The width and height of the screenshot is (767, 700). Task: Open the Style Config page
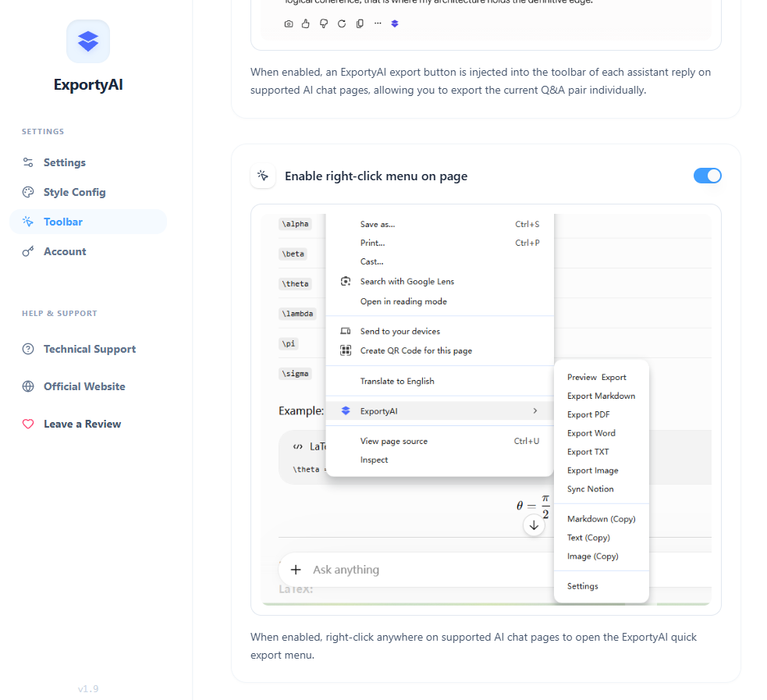tap(88, 192)
